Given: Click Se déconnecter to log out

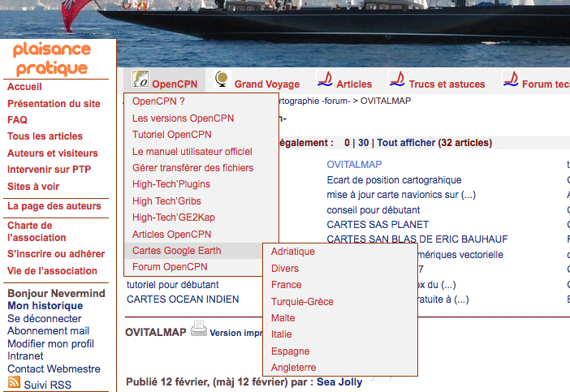Looking at the screenshot, I should coord(45,319).
